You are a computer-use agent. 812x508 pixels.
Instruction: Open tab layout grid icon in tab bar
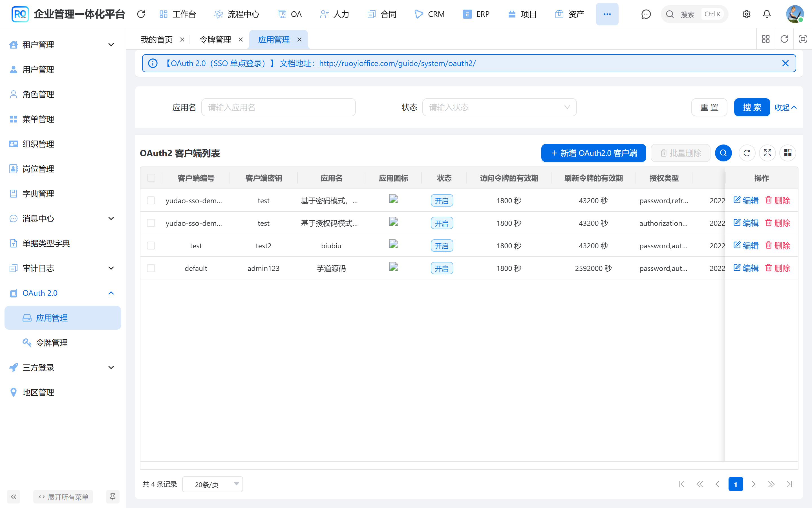coord(766,39)
